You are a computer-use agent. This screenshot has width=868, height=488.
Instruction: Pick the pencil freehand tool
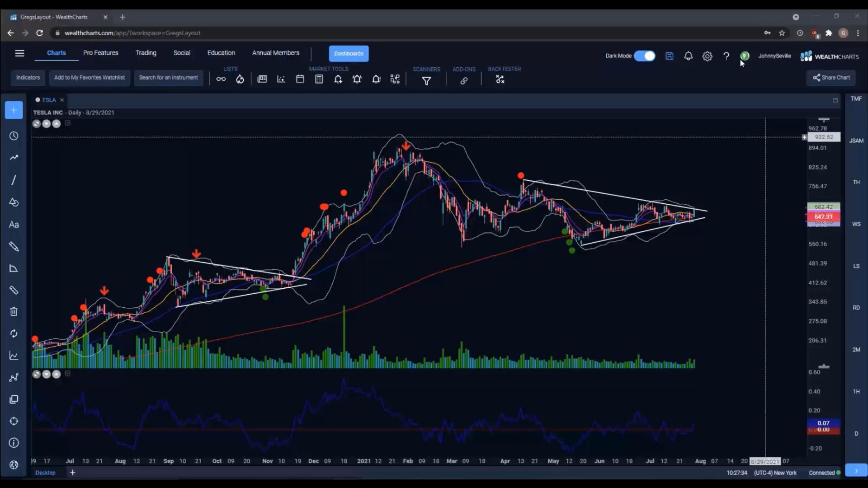click(x=14, y=246)
